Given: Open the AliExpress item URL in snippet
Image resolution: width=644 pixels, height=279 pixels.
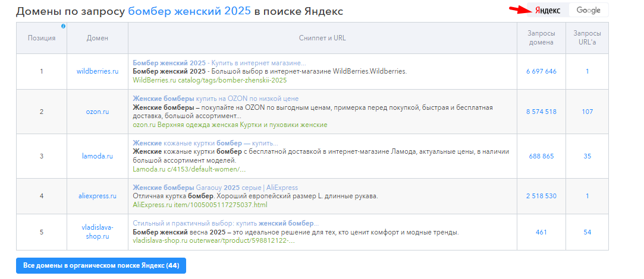Looking at the screenshot, I should tap(200, 205).
